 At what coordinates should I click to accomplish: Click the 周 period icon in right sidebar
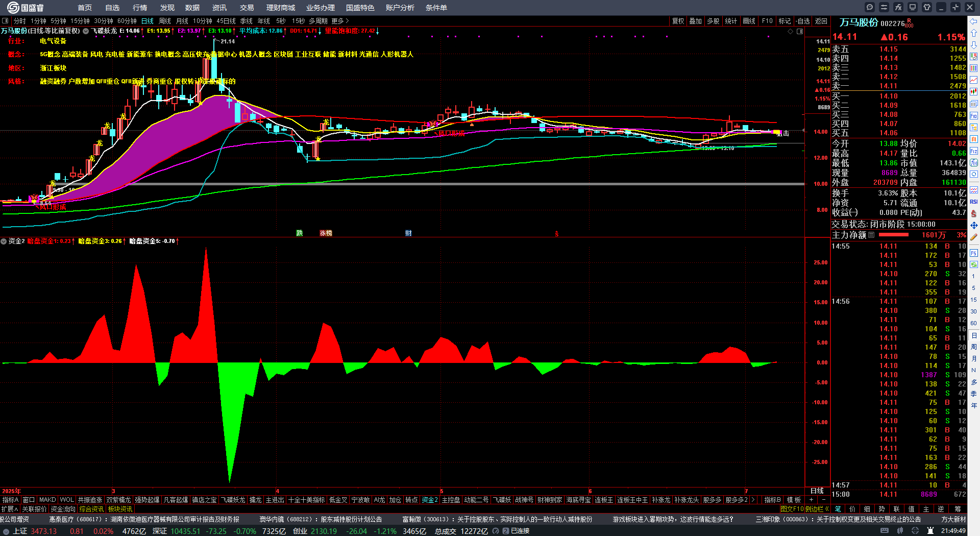point(974,347)
